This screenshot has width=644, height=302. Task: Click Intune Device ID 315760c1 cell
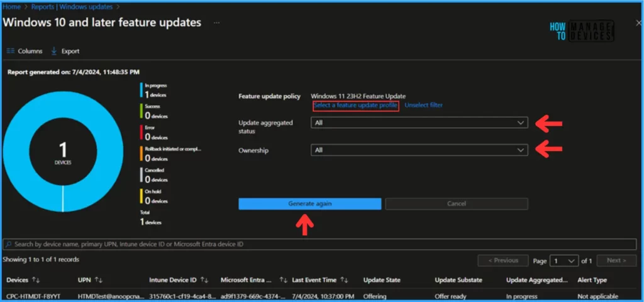pyautogui.click(x=183, y=296)
